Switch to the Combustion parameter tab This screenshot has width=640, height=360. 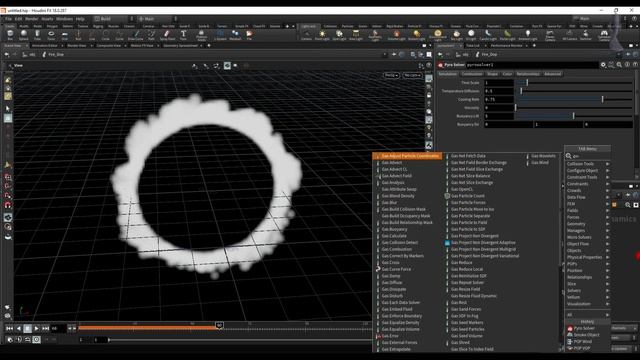pyautogui.click(x=471, y=74)
